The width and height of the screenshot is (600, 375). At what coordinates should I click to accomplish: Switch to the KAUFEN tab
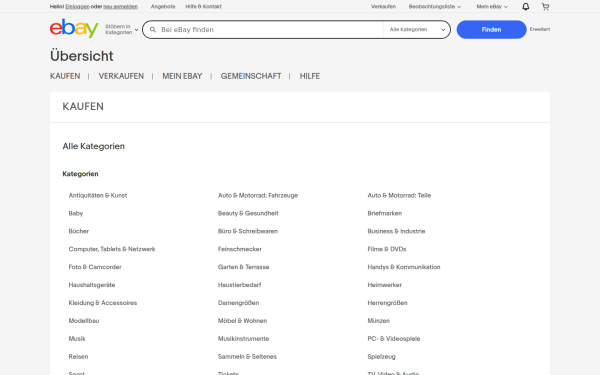[x=65, y=76]
